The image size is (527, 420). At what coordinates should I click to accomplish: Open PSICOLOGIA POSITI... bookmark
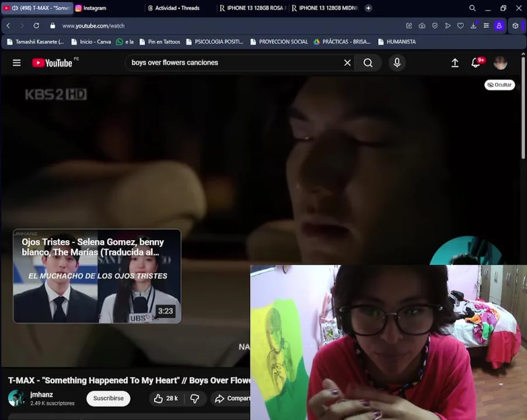click(214, 41)
